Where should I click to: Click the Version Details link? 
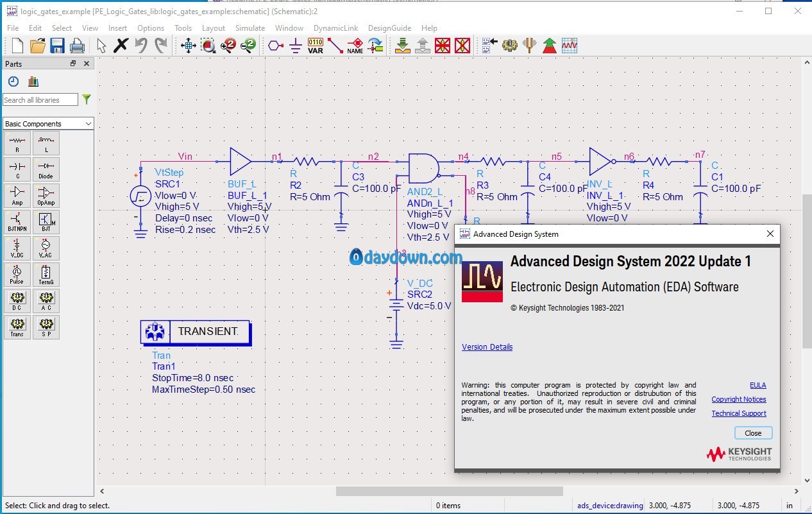[487, 347]
